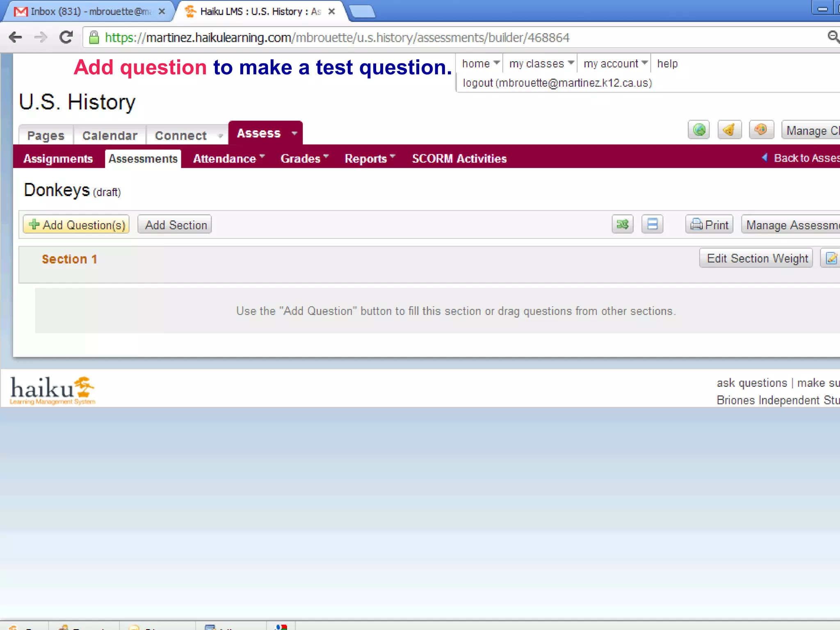Click the collapse sections icon
This screenshot has height=630, width=840.
click(x=652, y=224)
